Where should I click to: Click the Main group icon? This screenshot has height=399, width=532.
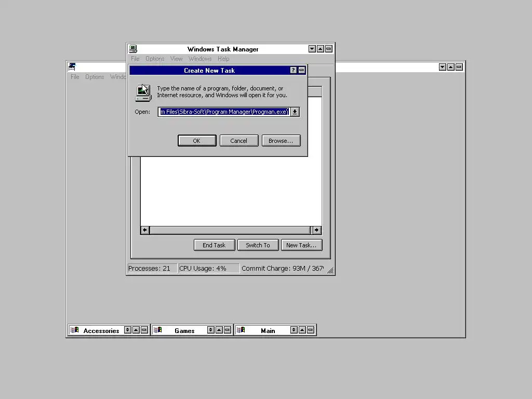pos(241,330)
